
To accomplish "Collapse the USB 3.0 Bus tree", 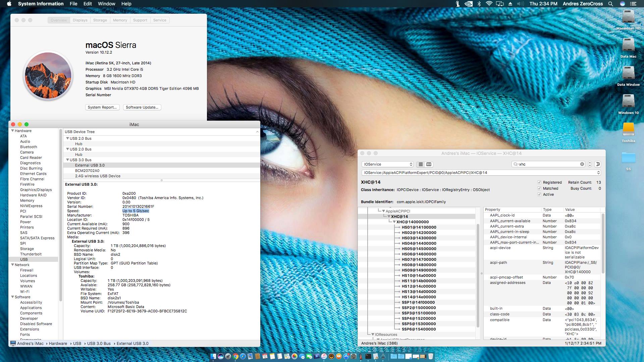I will tap(67, 160).
